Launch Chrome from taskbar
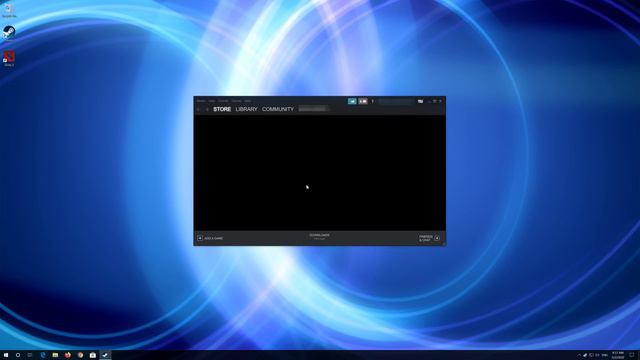This screenshot has width=640, height=360. (80, 355)
